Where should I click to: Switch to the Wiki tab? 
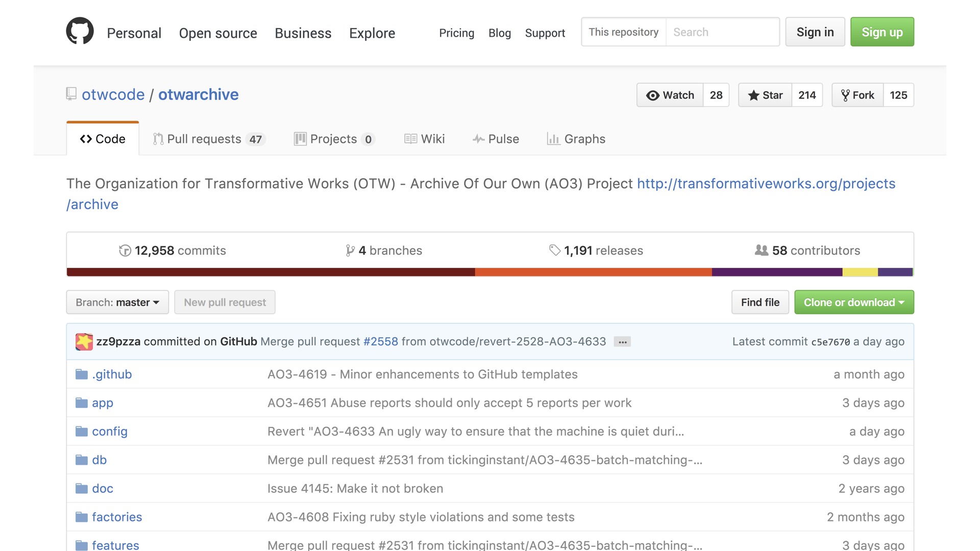point(424,139)
